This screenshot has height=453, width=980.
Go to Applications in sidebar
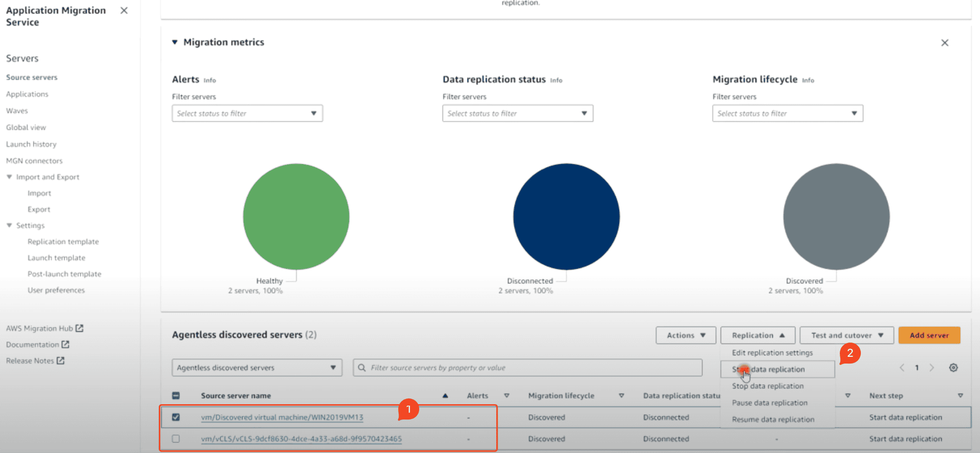click(27, 94)
